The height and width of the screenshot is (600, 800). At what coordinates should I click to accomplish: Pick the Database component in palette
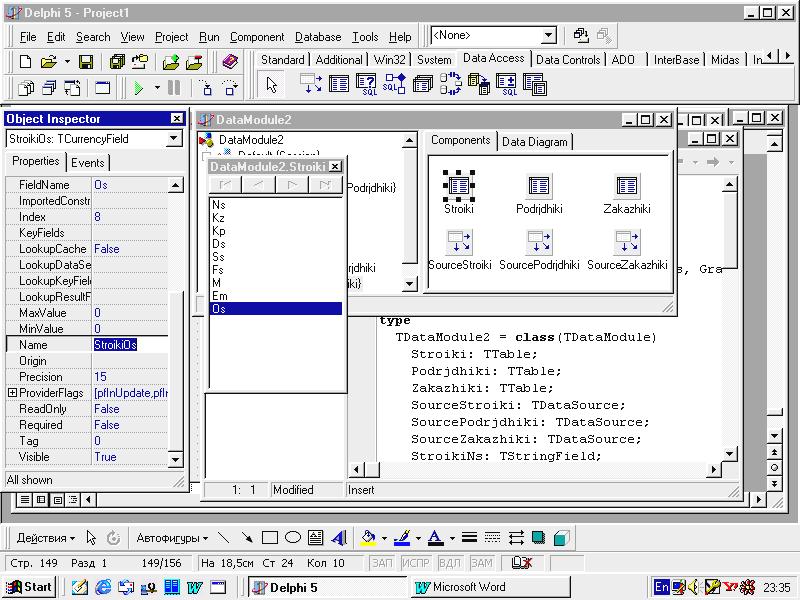pos(422,84)
